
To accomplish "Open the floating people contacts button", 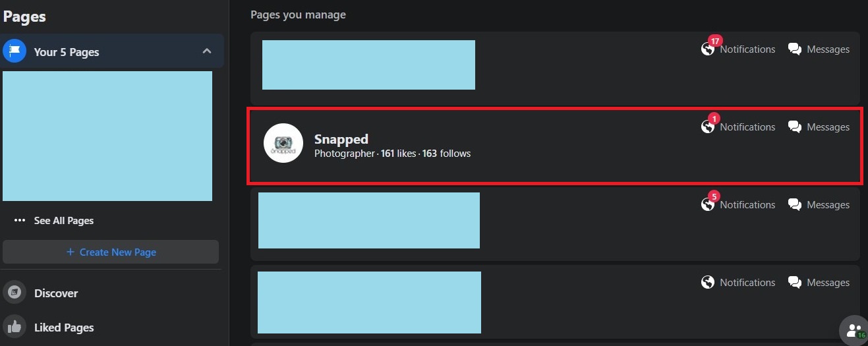I will tap(854, 330).
